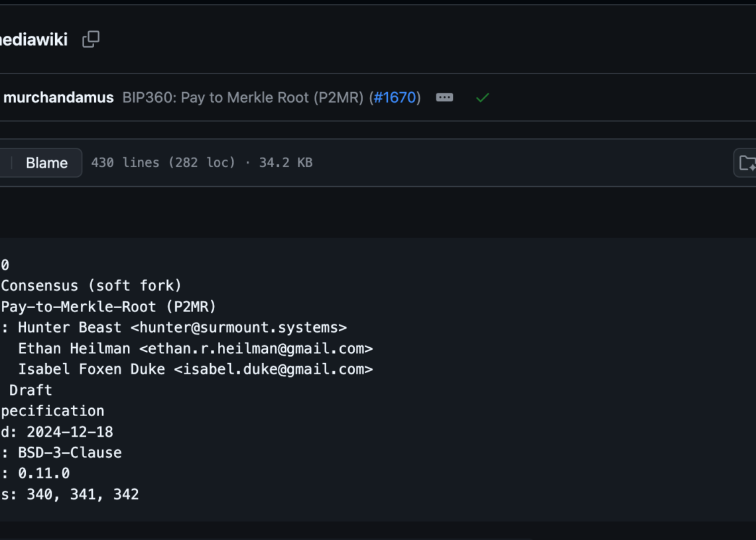Click Ethan Heilman email line
Screen dimensions: 756x540
click(195, 349)
